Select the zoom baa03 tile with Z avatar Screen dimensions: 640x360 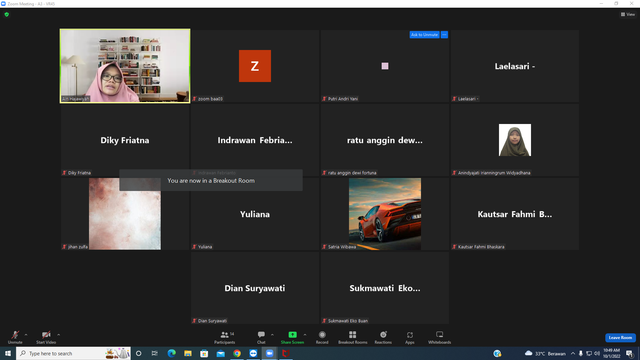255,66
